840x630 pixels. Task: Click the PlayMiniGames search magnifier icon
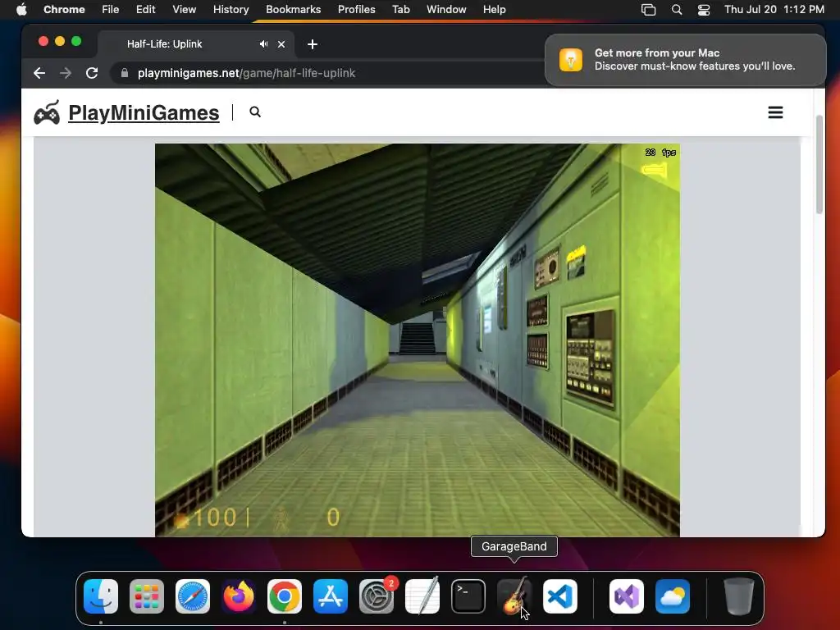pyautogui.click(x=255, y=112)
